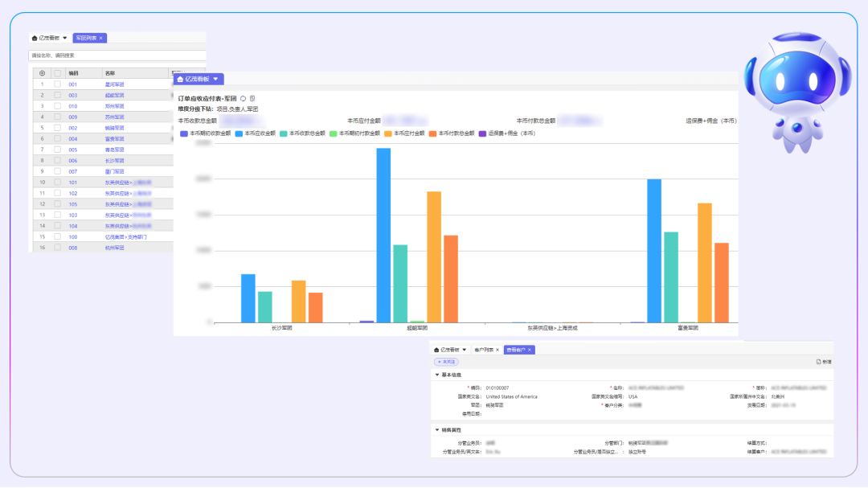This screenshot has width=868, height=488.
Task: Click the table settings gear icon
Action: [42, 73]
